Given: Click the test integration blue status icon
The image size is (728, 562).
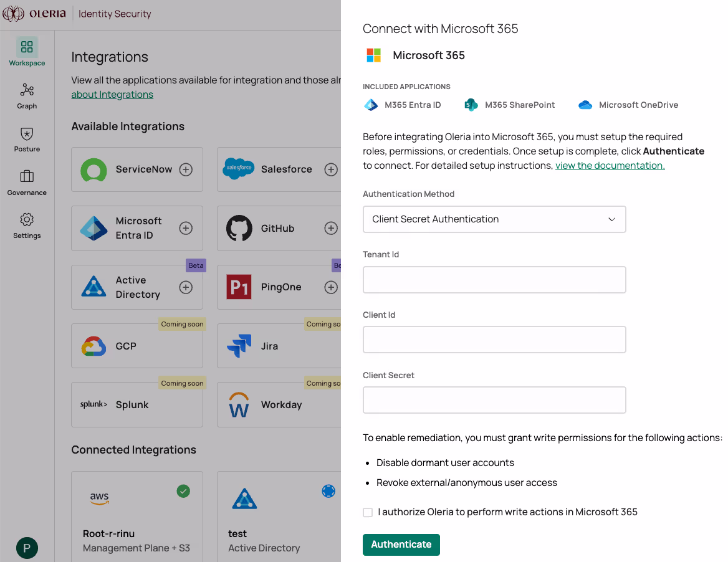Looking at the screenshot, I should (x=328, y=491).
